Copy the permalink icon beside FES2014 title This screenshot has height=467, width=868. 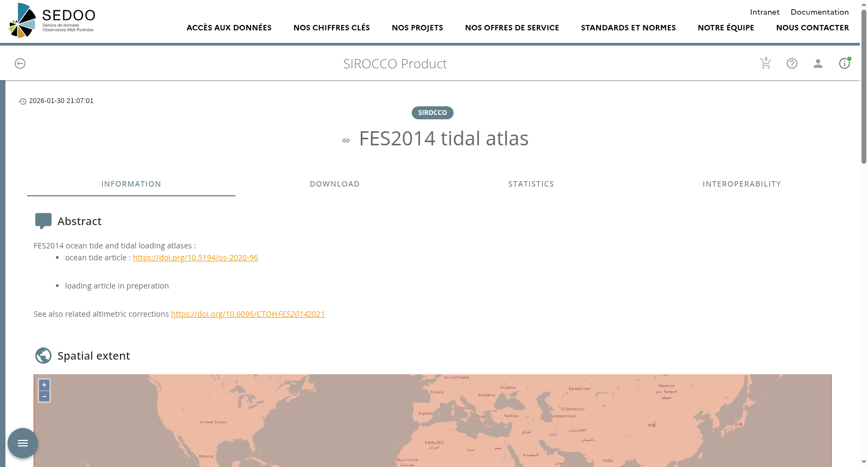[346, 140]
